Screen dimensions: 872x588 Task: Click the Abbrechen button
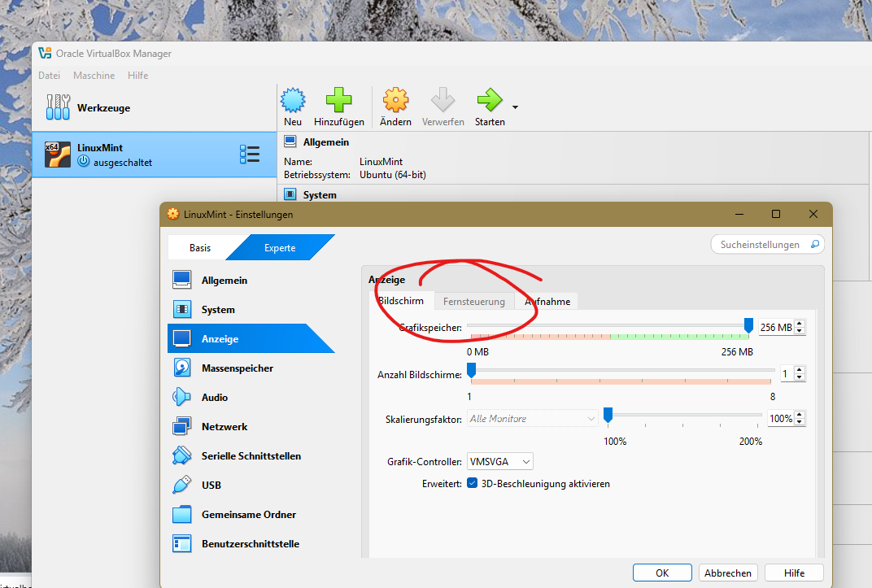(727, 573)
